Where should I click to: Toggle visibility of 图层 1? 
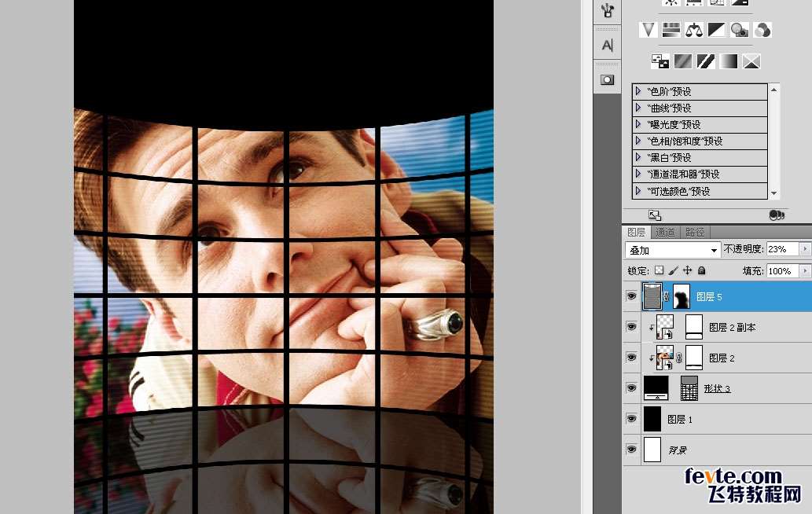point(631,419)
